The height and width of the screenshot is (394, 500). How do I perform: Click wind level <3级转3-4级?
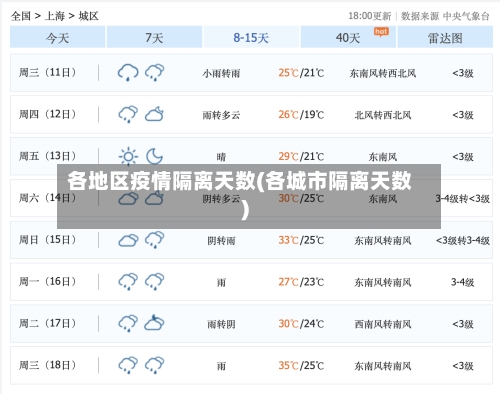(463, 241)
